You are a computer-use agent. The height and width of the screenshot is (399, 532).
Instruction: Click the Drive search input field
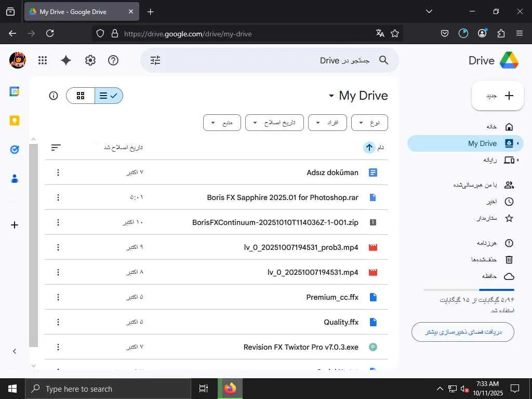(270, 60)
